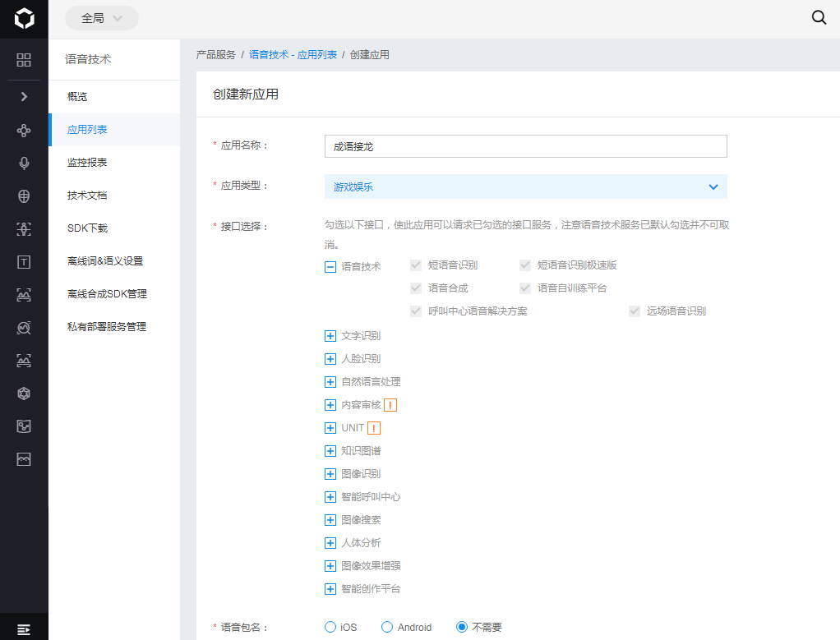Screen dimensions: 840x640
Task: Click the 创建应用 breadcrumb text
Action: coord(370,54)
